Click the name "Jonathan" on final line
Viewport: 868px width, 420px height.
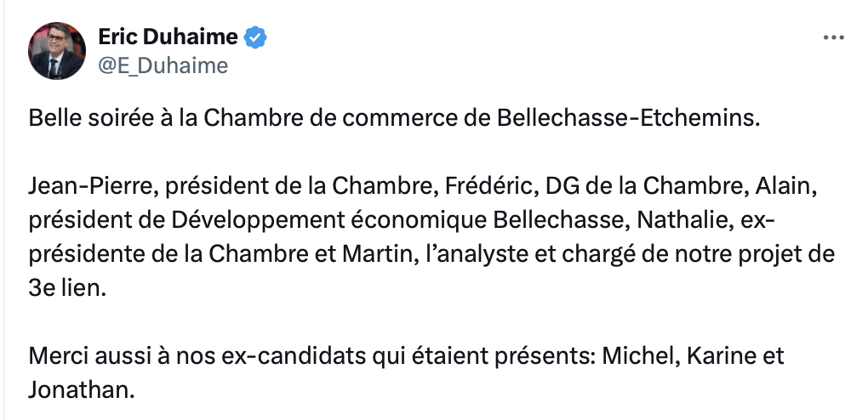[78, 390]
